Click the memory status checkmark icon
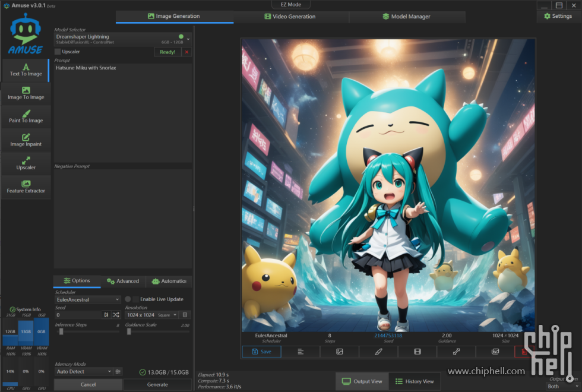Image resolution: width=582 pixels, height=392 pixels. click(x=143, y=372)
